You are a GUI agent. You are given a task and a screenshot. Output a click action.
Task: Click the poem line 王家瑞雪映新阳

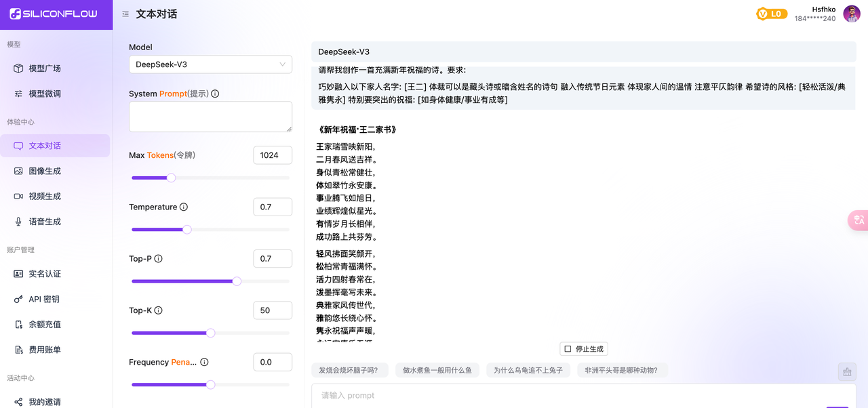click(345, 146)
